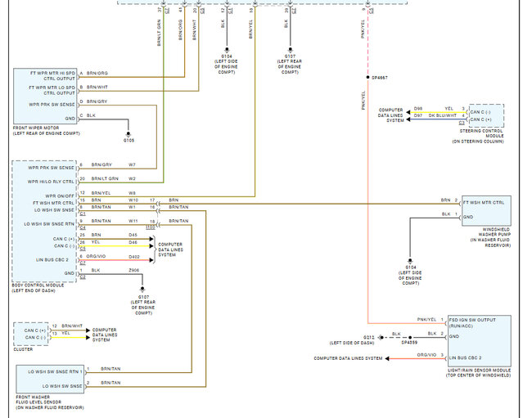Click the BRN/ORG label at wiper motor pin A

[x=97, y=74]
